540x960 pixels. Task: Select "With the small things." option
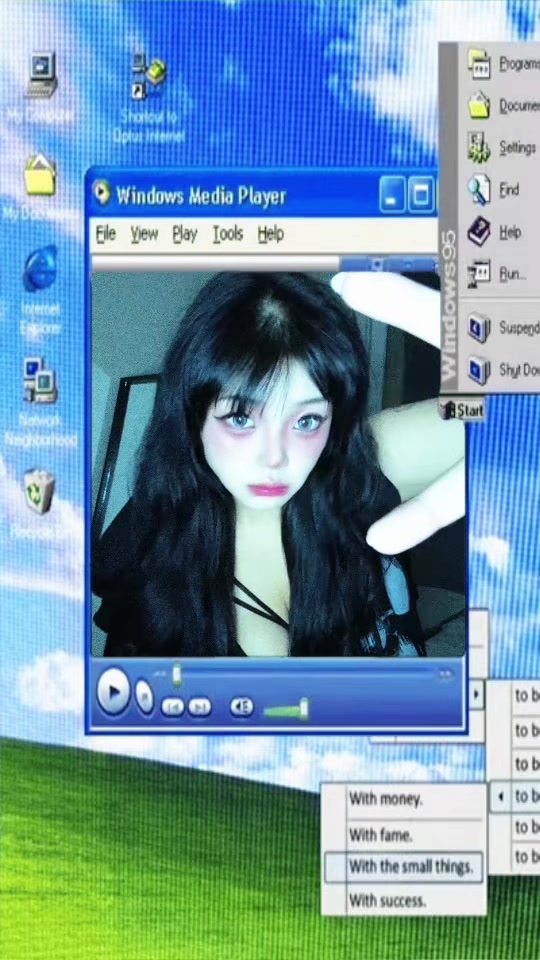coord(404,867)
